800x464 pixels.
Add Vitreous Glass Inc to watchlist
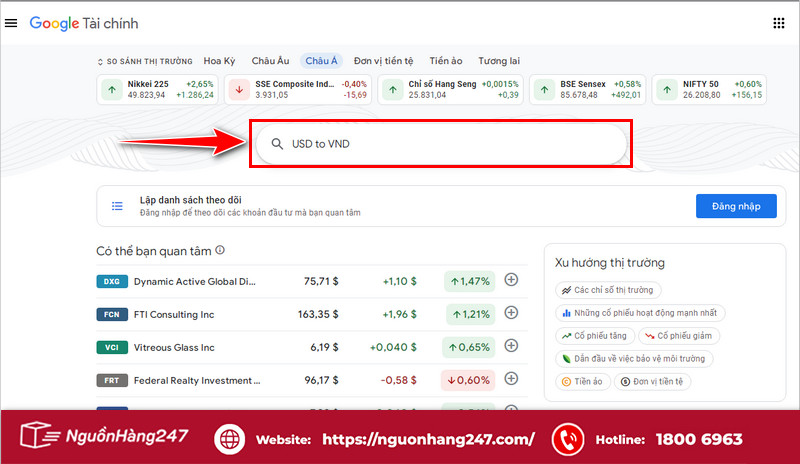pos(511,346)
